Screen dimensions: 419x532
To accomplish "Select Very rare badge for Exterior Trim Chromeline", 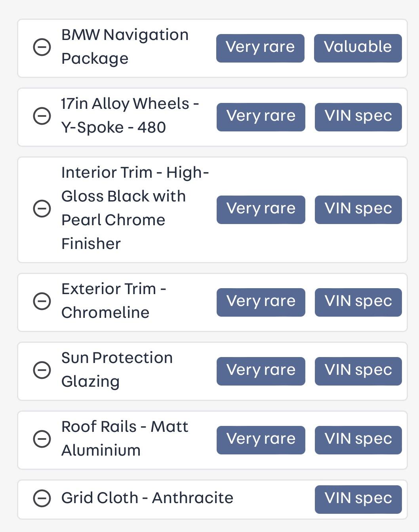I will [261, 302].
